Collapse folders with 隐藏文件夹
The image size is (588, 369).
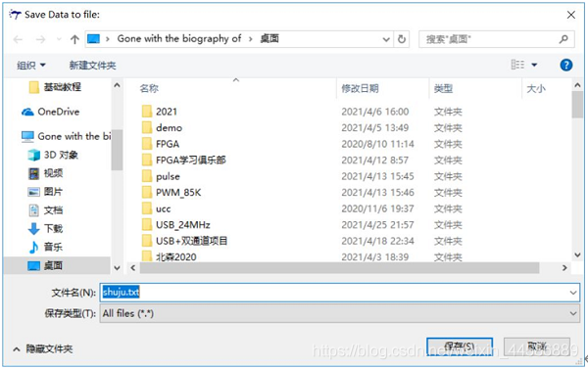pyautogui.click(x=43, y=349)
